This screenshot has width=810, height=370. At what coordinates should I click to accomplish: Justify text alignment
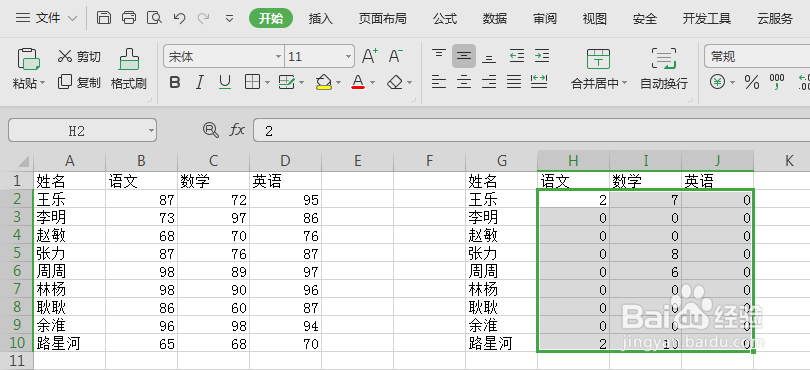[x=514, y=82]
